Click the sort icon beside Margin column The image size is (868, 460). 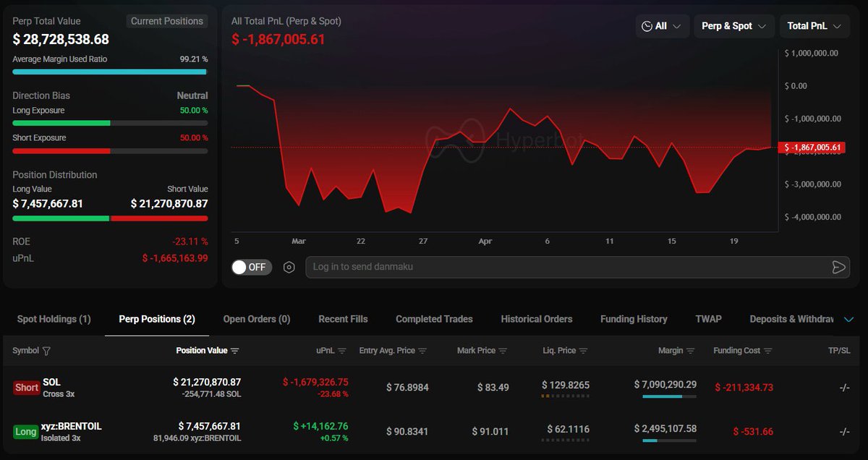coord(690,351)
